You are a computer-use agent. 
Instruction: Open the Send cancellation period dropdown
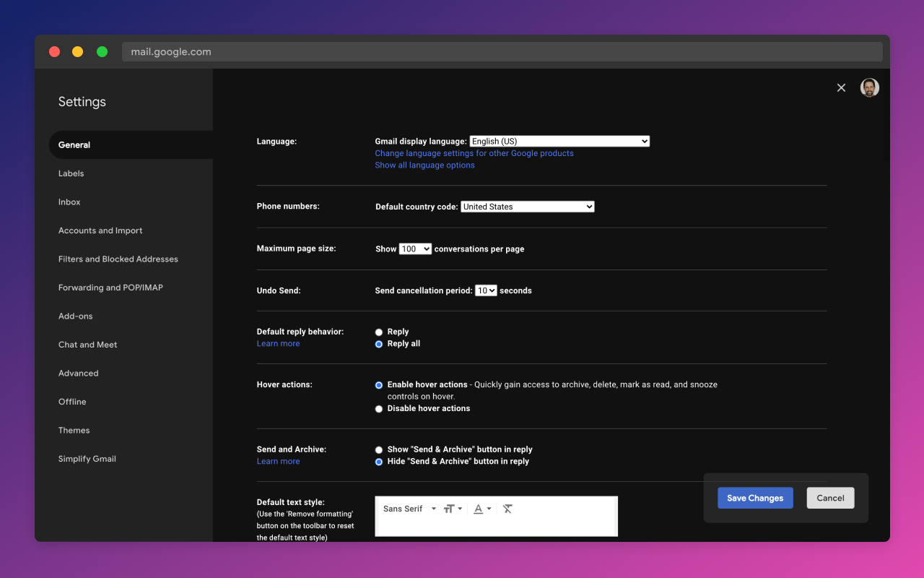click(486, 290)
